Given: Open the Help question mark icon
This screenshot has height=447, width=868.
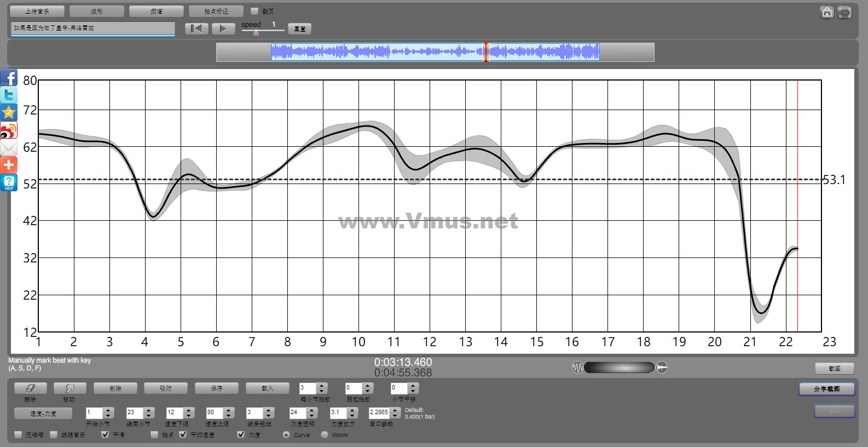Looking at the screenshot, I should [x=9, y=182].
